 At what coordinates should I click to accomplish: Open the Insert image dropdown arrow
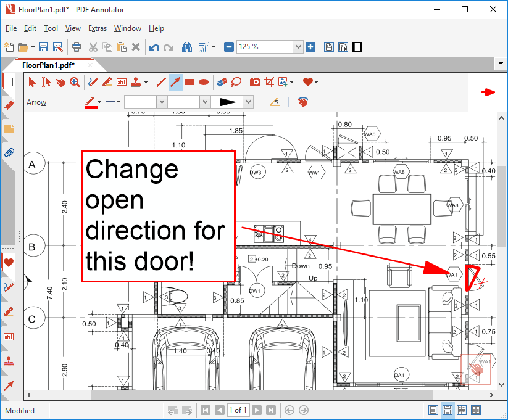click(x=292, y=83)
